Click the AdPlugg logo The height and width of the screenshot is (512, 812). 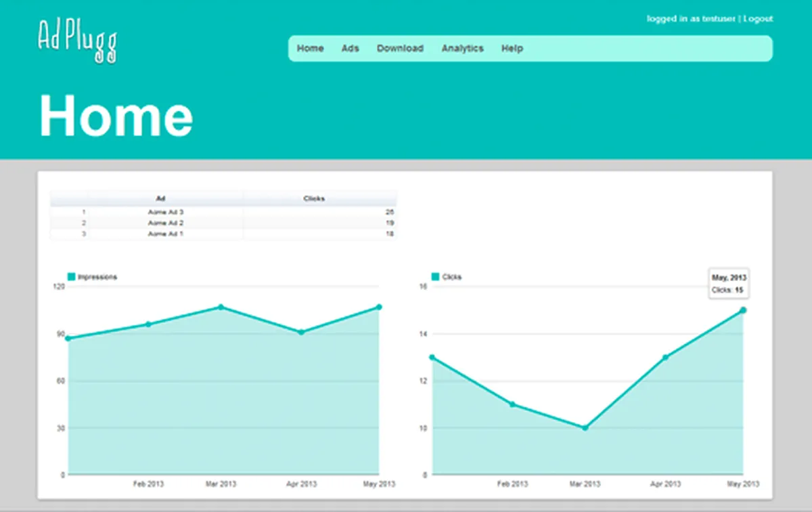pyautogui.click(x=77, y=39)
